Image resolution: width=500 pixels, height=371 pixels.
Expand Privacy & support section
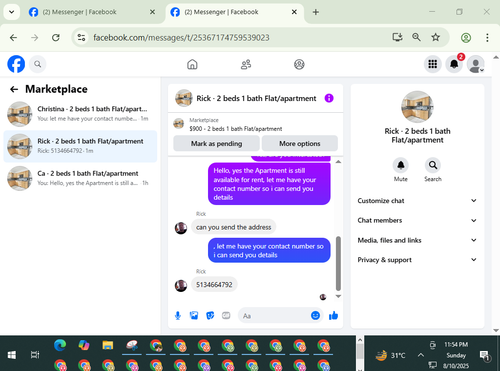(x=417, y=260)
